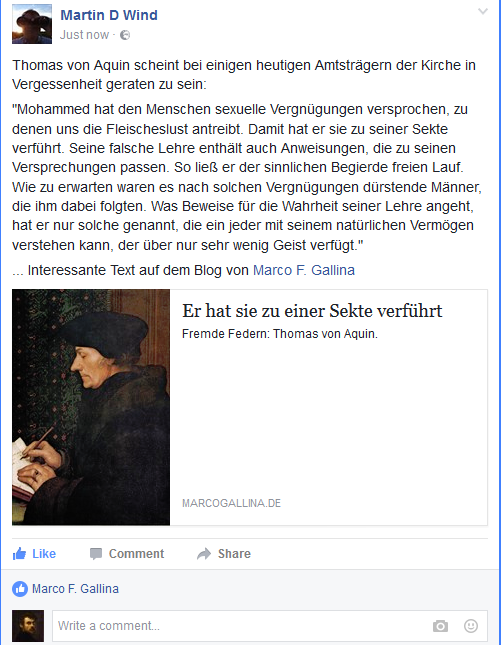The image size is (501, 645).
Task: Click the Like thumbs-up icon
Action: click(19, 554)
